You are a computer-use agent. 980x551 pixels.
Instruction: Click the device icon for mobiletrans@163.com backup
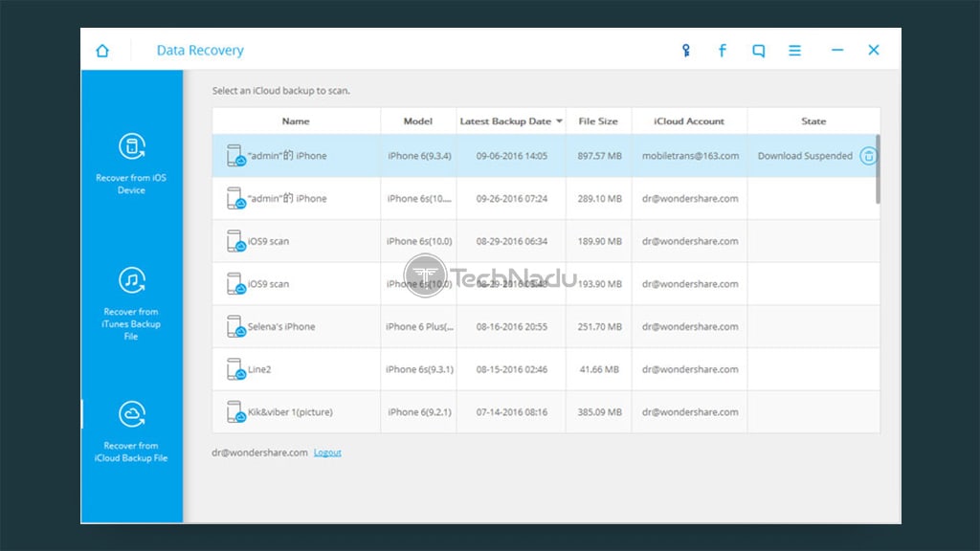click(235, 156)
